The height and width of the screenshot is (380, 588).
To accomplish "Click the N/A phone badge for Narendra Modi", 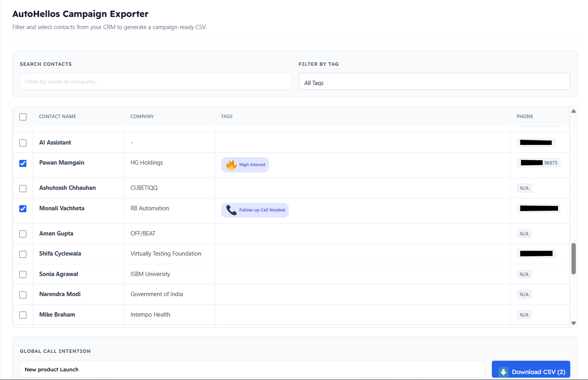I will [x=524, y=295].
